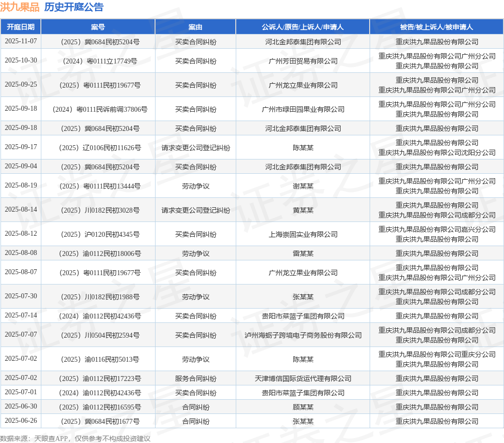This screenshot has width=504, height=443.
Task: Click 广州龙立果业有限公司 in the 2025-09-25 row
Action: 303,85
